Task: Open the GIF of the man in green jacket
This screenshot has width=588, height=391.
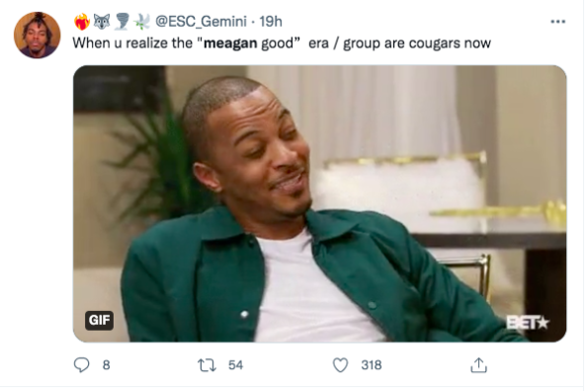Action: 319,203
